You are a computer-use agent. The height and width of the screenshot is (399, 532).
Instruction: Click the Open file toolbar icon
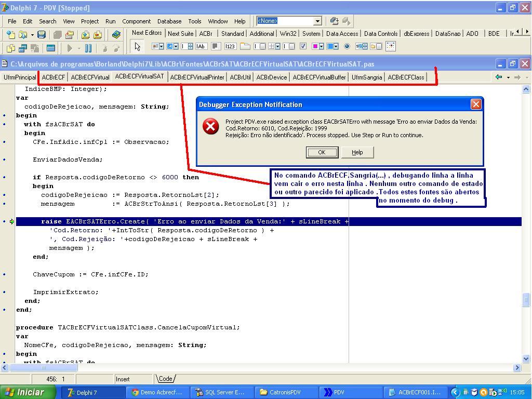[x=23, y=34]
